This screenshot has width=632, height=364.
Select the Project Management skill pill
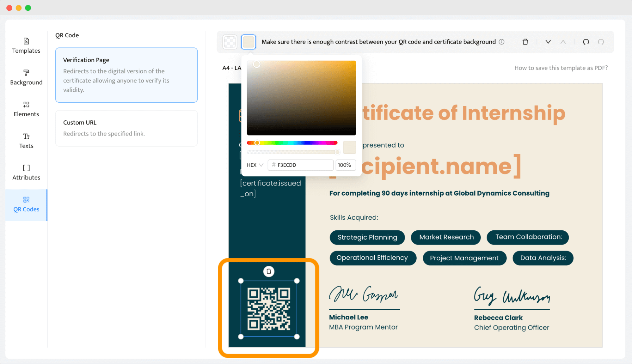[x=464, y=258]
